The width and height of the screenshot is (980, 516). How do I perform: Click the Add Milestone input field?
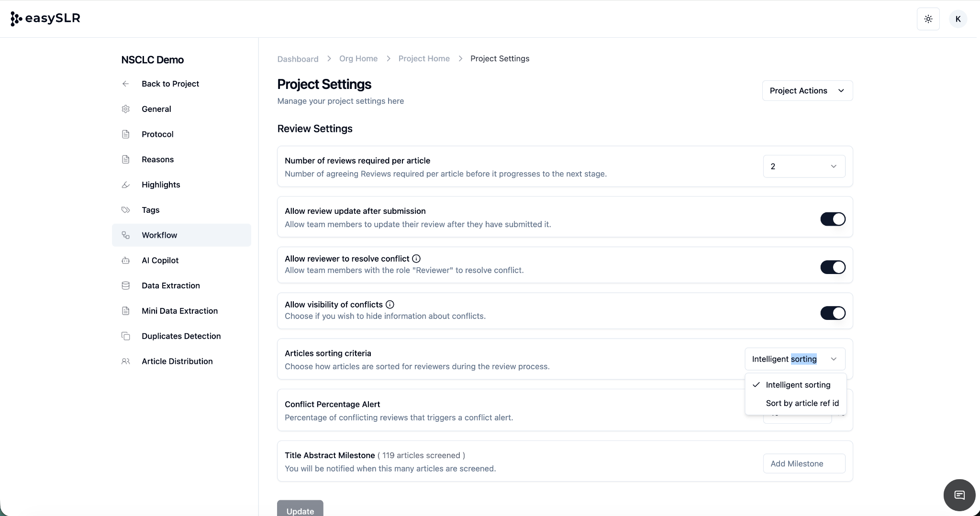[804, 463]
